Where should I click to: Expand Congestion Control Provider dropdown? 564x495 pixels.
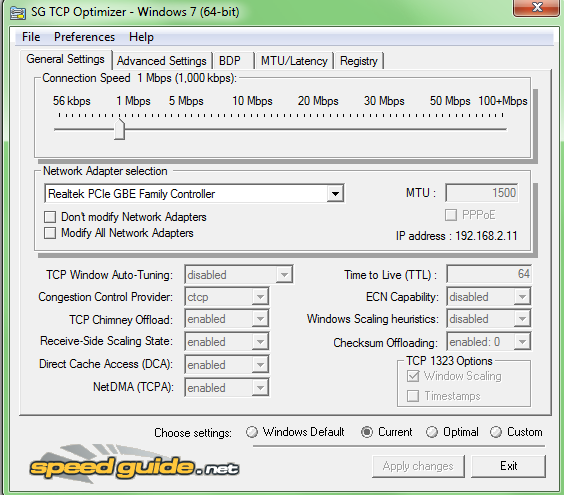[260, 297]
